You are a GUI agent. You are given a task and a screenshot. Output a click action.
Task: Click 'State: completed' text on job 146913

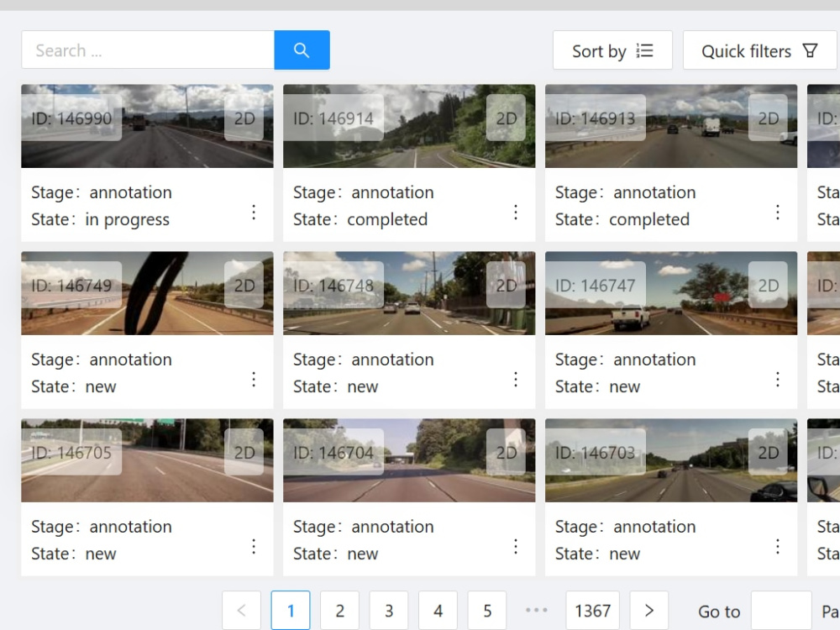[622, 219]
